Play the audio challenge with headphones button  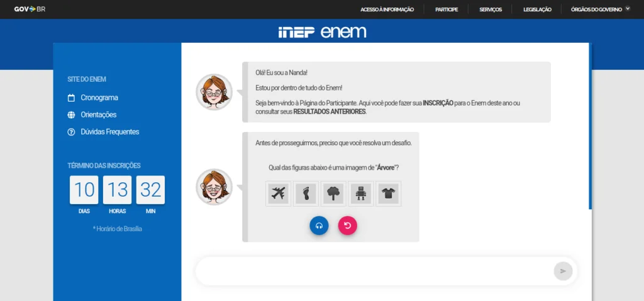(x=319, y=226)
